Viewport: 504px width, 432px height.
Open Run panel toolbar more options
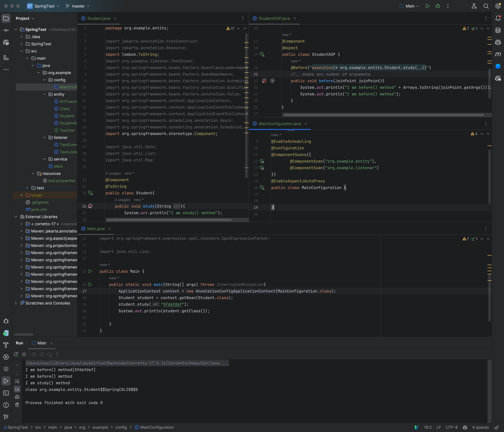[x=57, y=354]
